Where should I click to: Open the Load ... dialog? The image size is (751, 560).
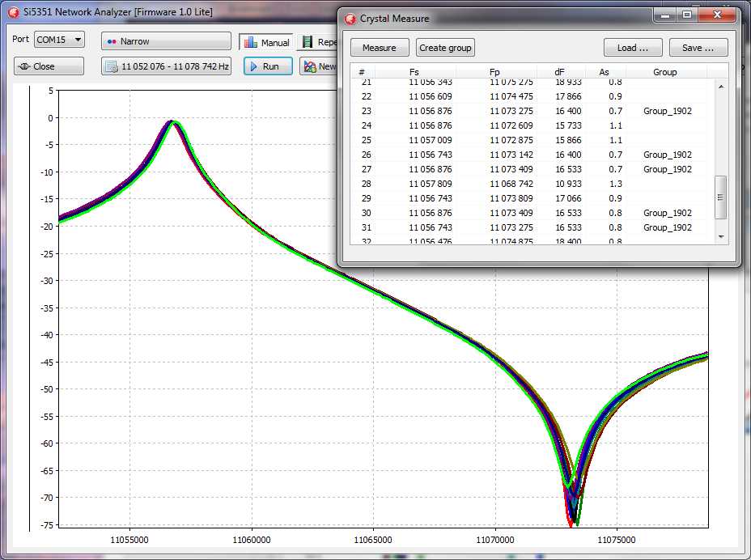point(633,48)
